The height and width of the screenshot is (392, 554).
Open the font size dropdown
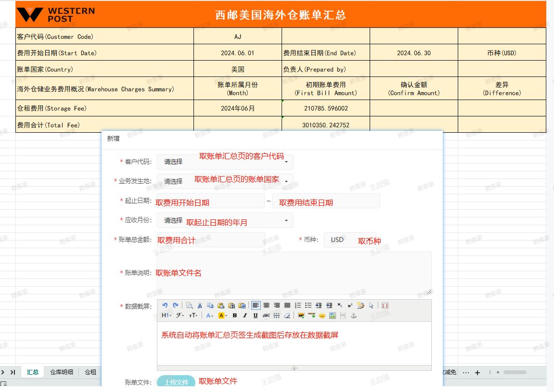pos(193,316)
